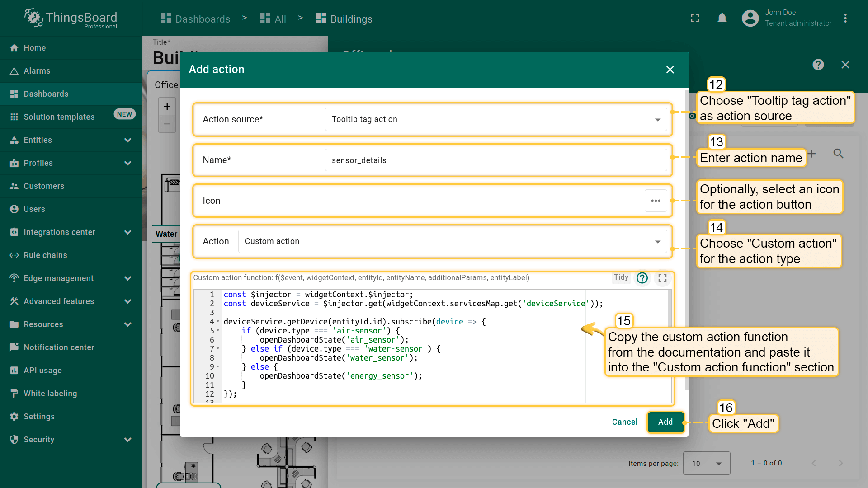Click the search magnifier icon
This screenshot has height=488, width=868.
(x=838, y=154)
